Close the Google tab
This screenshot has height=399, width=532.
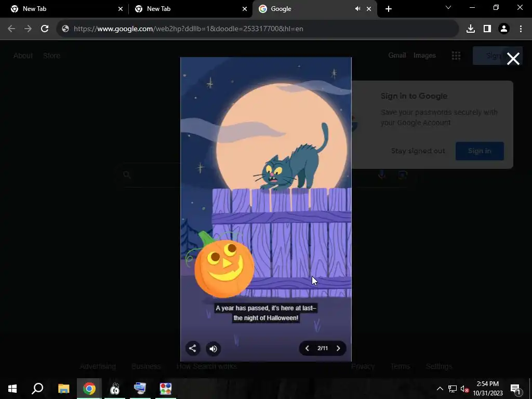(369, 9)
